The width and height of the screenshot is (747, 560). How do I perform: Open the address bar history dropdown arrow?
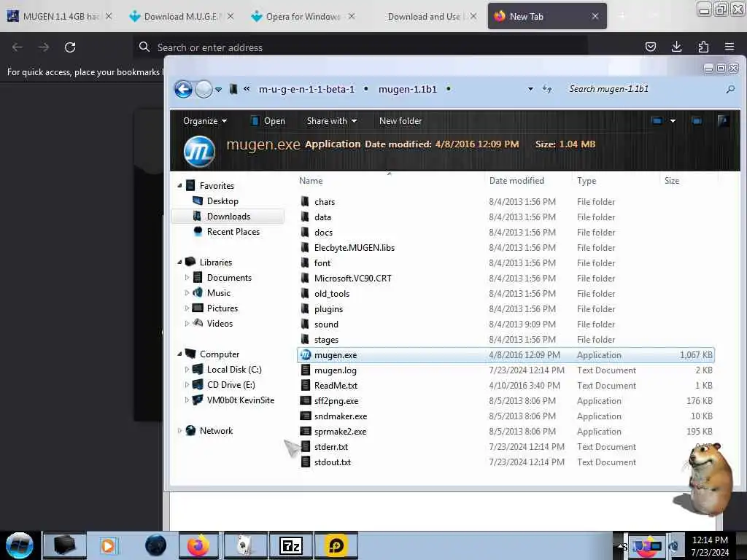point(530,89)
